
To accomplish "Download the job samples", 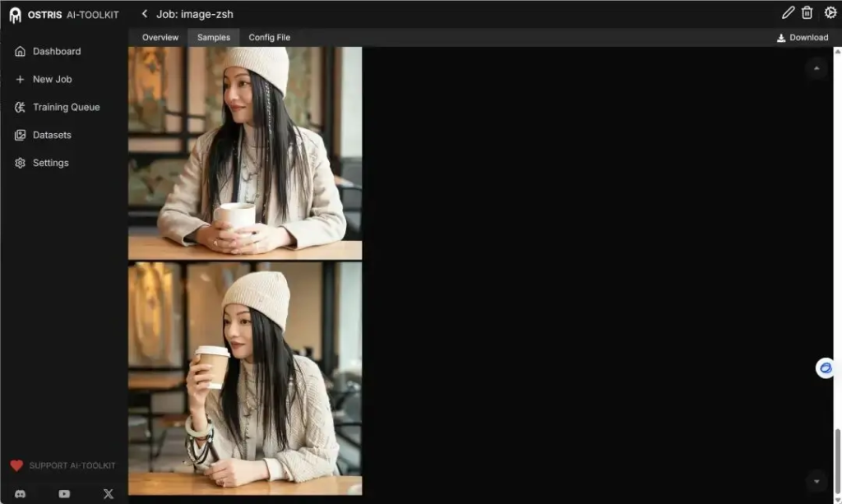I will [802, 37].
